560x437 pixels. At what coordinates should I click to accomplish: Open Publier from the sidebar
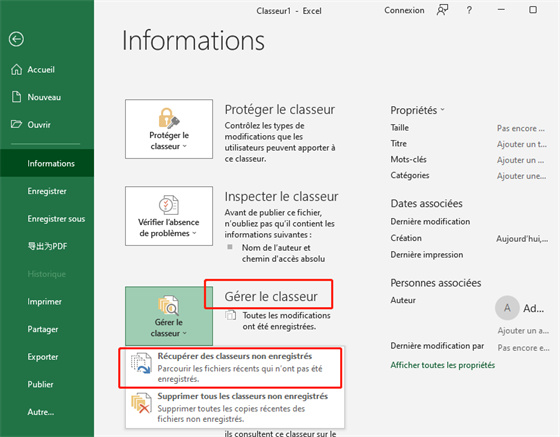(47, 384)
